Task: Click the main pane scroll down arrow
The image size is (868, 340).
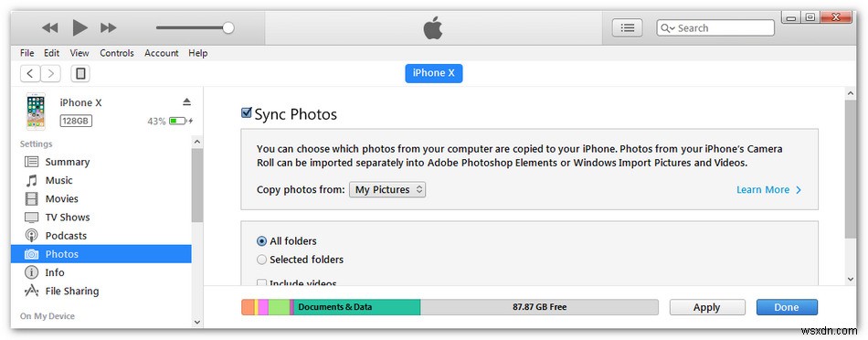Action: [851, 279]
